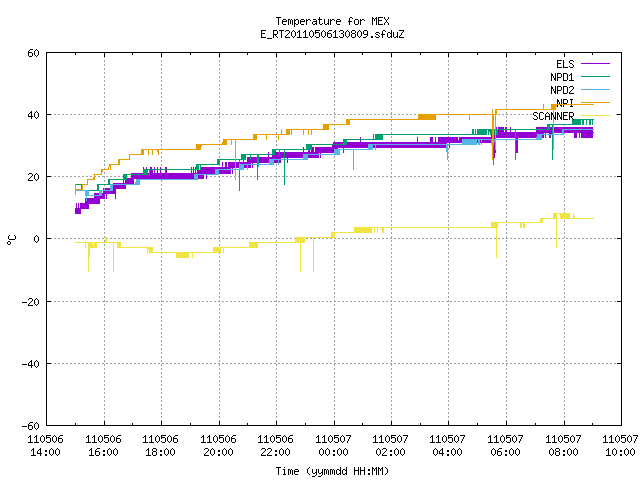Click the 'Time (yymmdd HH:MM)' axis label
Screen dimensions: 640x480
[x=332, y=471]
